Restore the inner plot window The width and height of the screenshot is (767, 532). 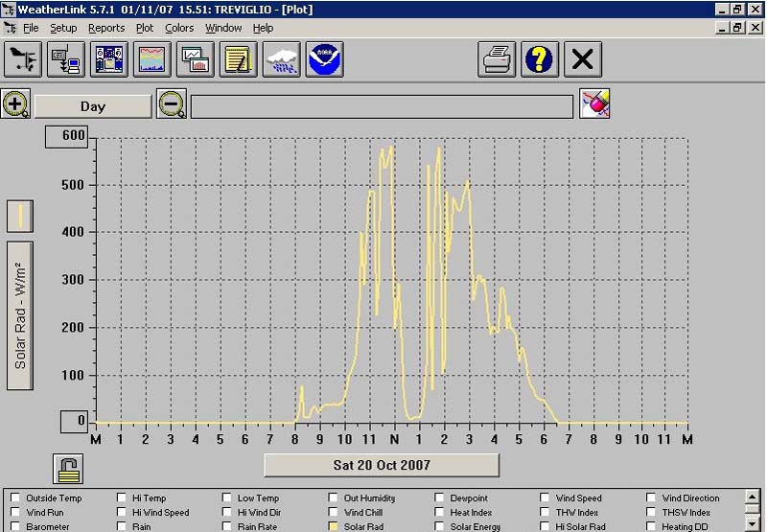(738, 28)
